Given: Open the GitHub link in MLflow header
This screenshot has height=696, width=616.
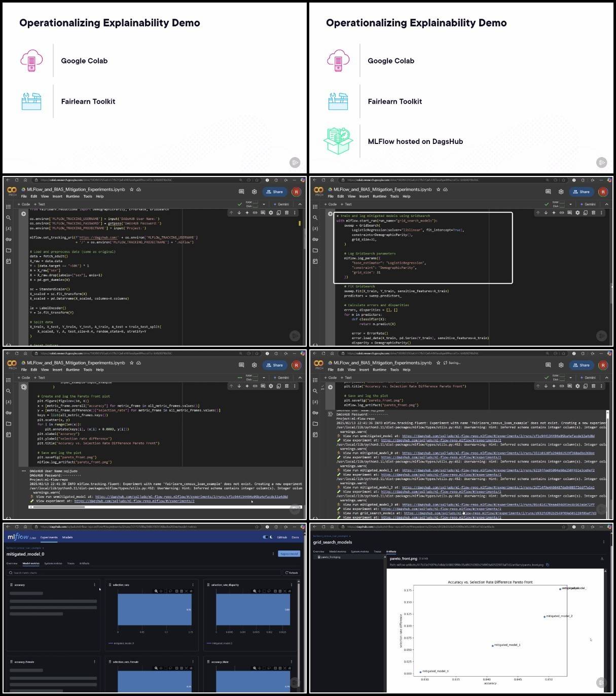Looking at the screenshot, I should [282, 537].
